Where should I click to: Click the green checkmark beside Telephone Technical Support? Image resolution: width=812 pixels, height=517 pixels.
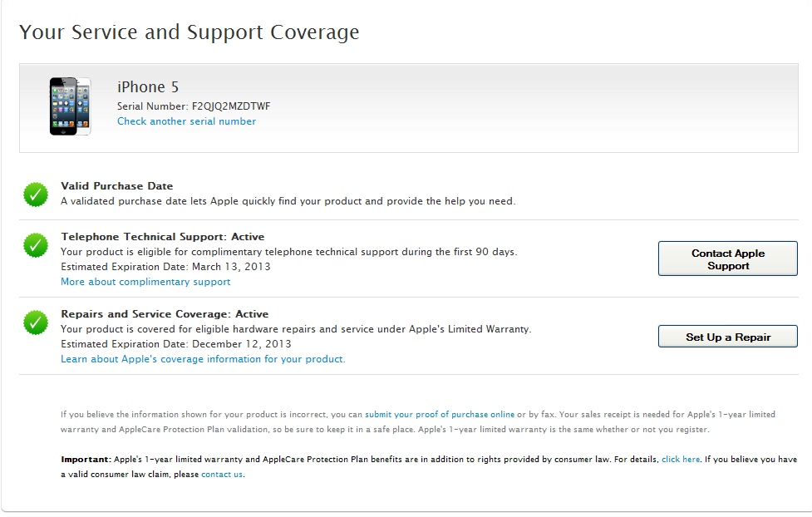coord(36,245)
